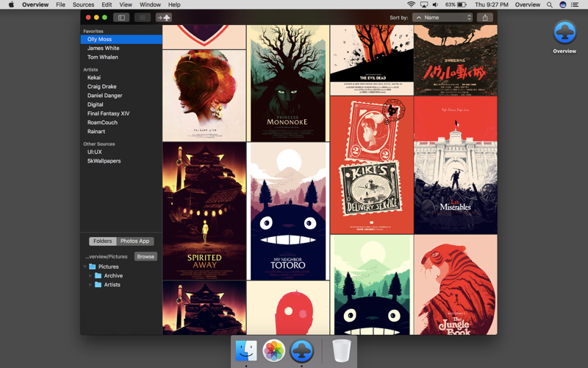Click the list view toolbar button
The height and width of the screenshot is (368, 588).
click(143, 18)
